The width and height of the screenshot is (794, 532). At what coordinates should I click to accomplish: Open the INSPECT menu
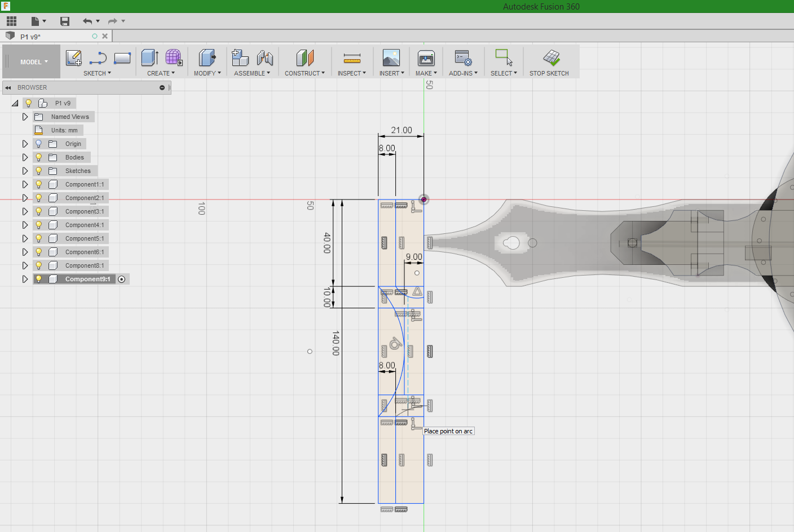coord(352,73)
